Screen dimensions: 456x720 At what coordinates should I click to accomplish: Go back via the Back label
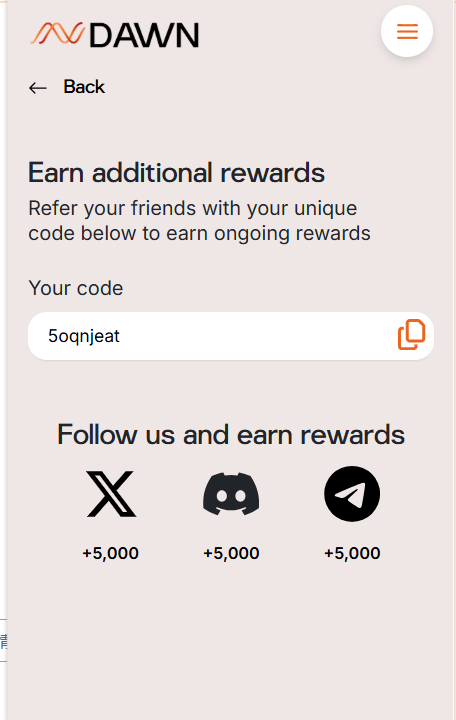(x=84, y=87)
